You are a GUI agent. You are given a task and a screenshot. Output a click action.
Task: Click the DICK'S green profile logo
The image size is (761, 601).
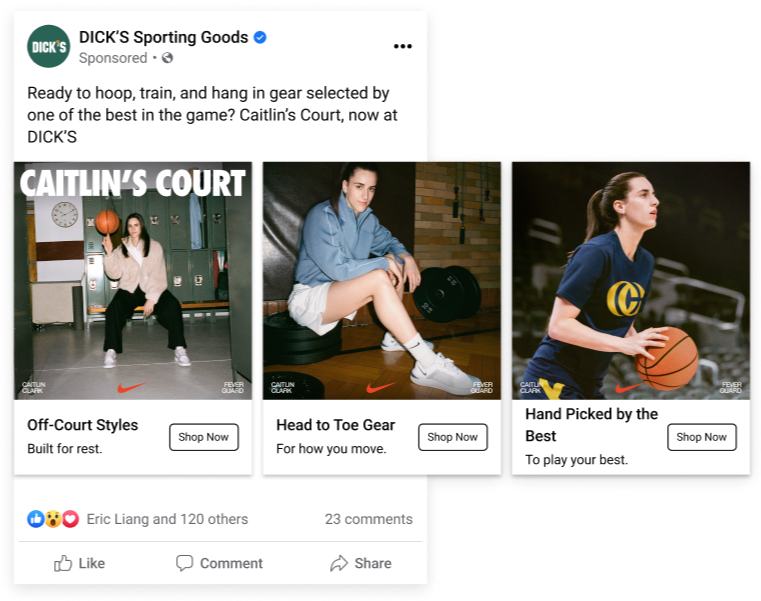point(49,47)
